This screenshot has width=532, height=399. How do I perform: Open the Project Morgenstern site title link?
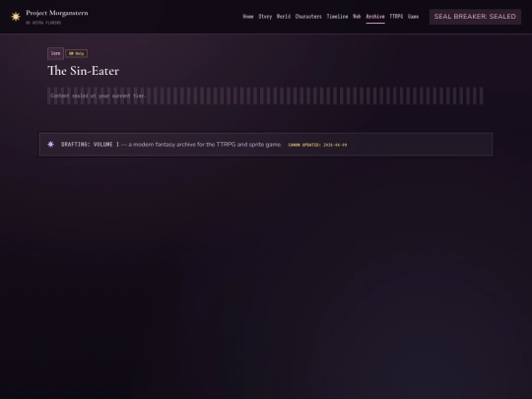point(57,13)
